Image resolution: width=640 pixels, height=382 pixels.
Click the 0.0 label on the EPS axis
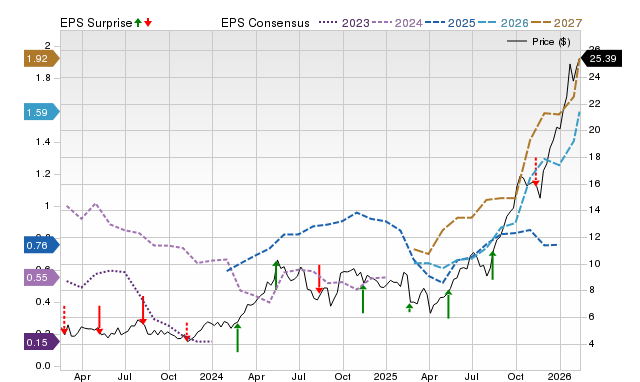43,366
